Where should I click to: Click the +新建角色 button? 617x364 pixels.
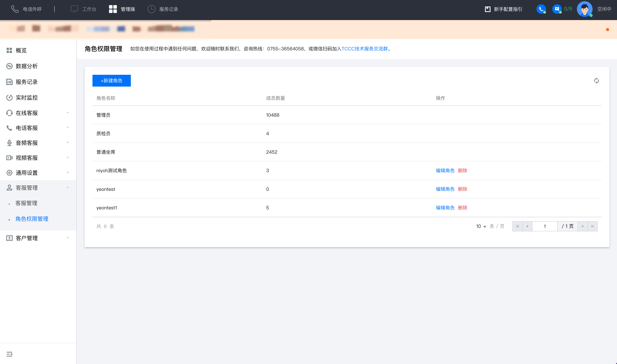click(x=112, y=81)
